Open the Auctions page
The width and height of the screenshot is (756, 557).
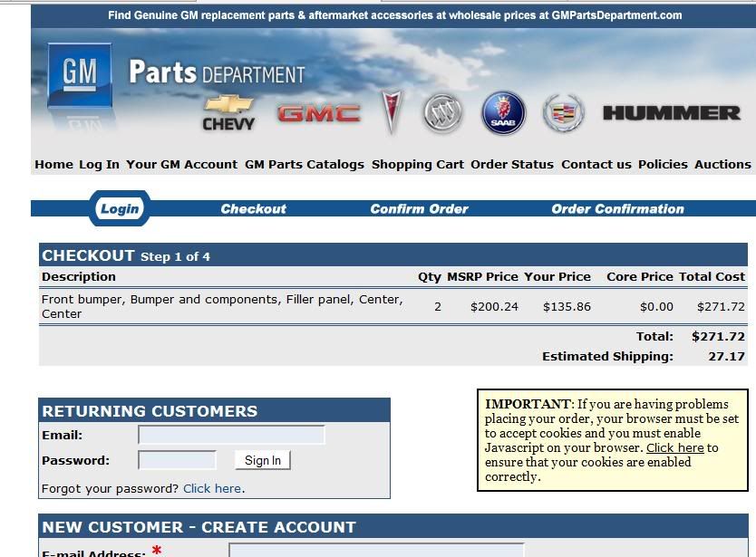722,164
